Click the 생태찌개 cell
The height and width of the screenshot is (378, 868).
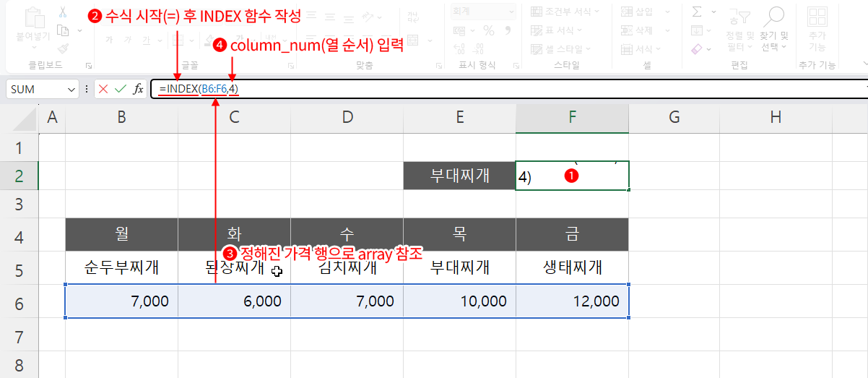point(573,268)
